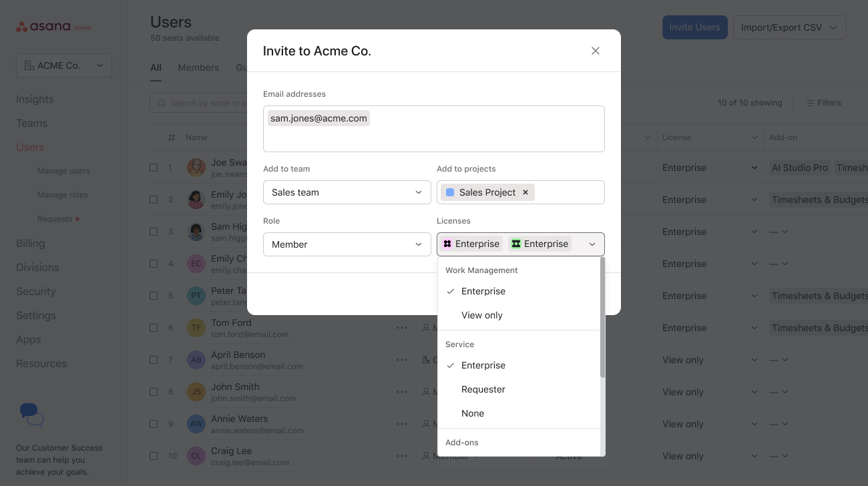Open Filters in the users table

(823, 103)
